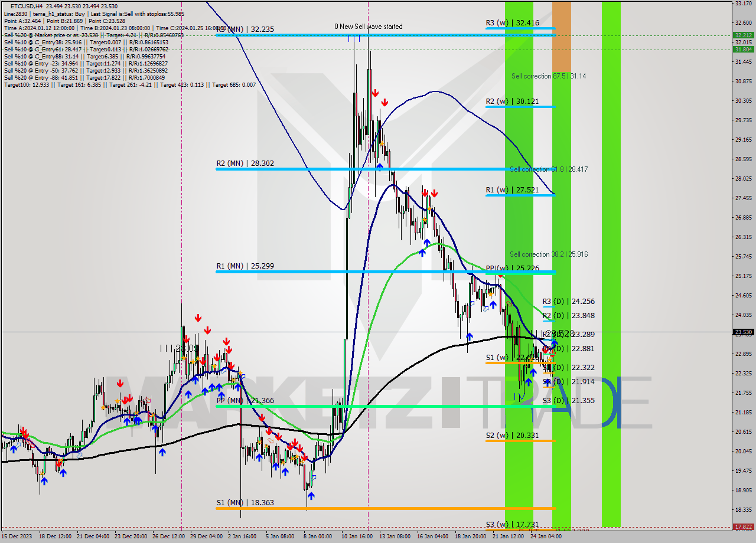The width and height of the screenshot is (756, 543).
Task: Click 'Sell correction 38.2 | 25.916' text
Action: [549, 254]
